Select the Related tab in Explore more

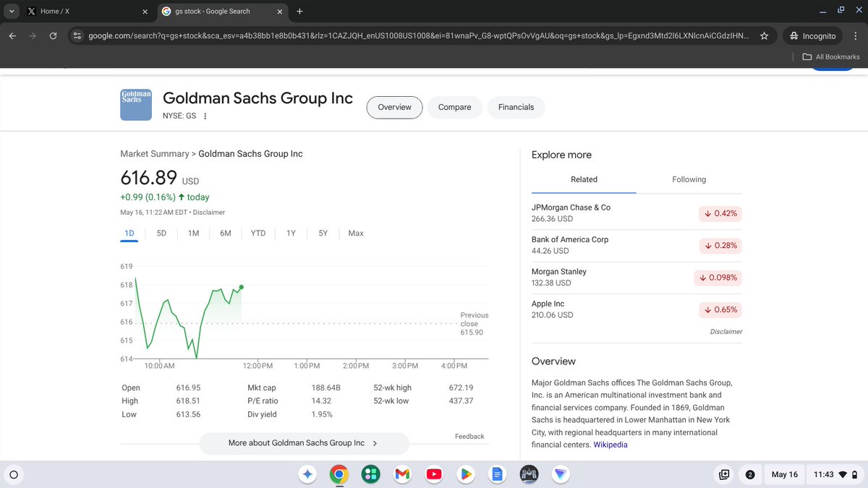(584, 179)
